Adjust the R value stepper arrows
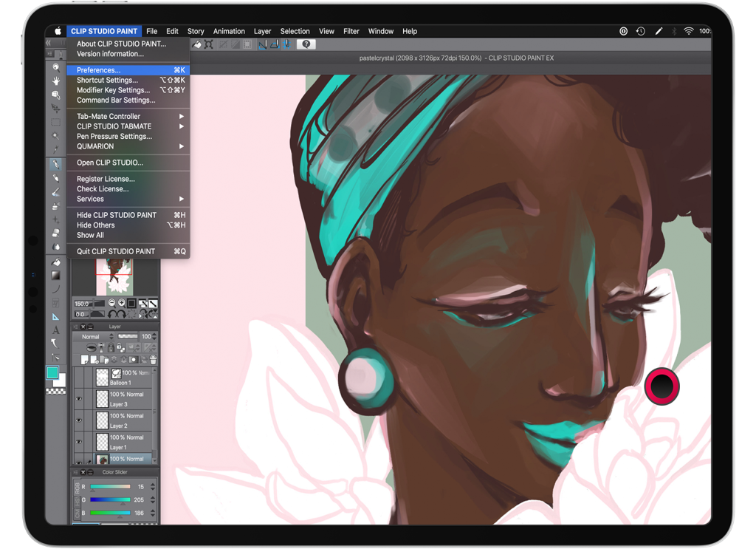The width and height of the screenshot is (756, 549). 153,487
